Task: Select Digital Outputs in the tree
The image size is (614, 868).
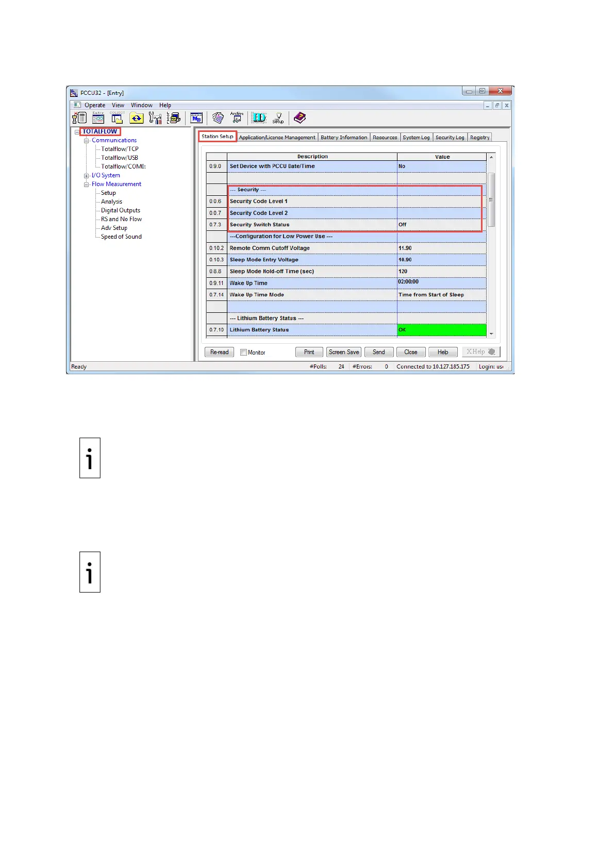Action: click(x=121, y=210)
